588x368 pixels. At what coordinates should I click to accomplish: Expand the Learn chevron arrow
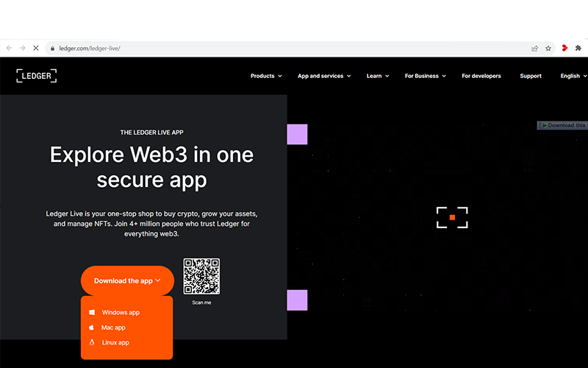click(387, 77)
